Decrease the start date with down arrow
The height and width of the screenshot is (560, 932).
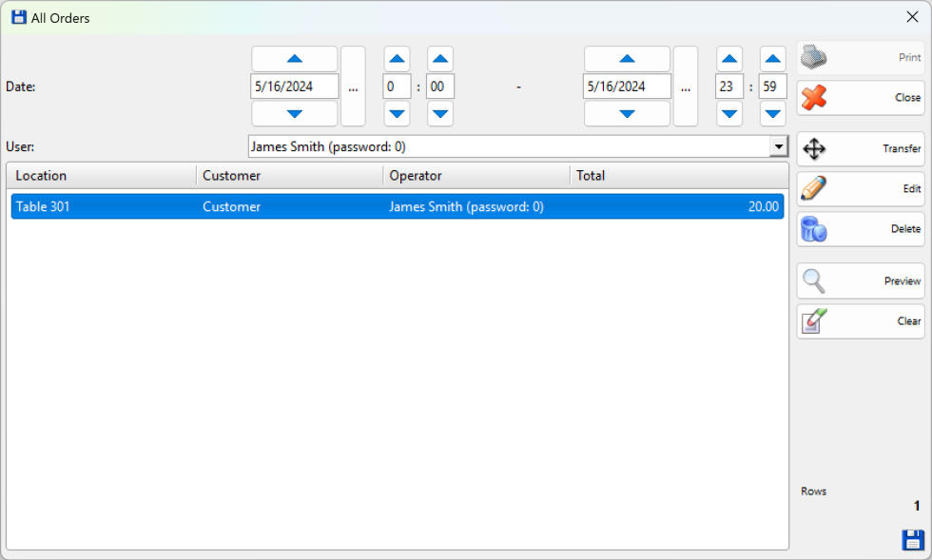[x=295, y=113]
